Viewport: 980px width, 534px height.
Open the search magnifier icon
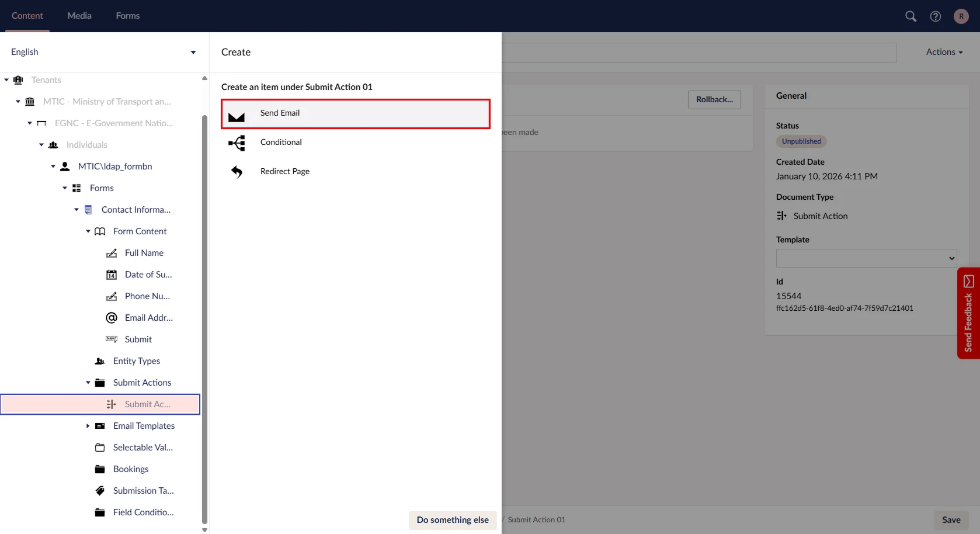(911, 16)
